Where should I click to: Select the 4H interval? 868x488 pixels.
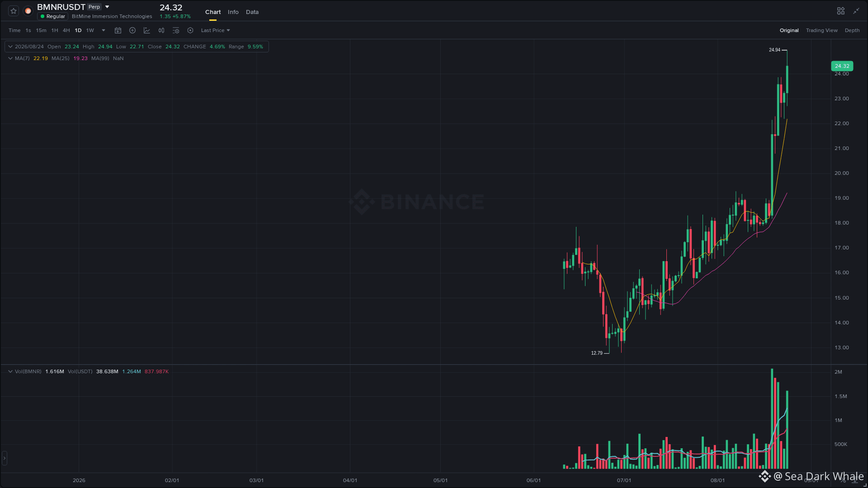pos(66,30)
